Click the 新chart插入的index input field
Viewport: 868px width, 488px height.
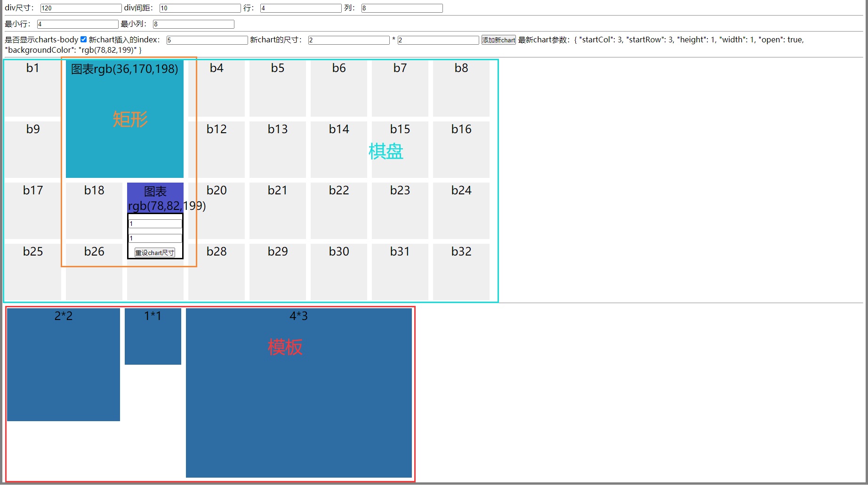207,40
